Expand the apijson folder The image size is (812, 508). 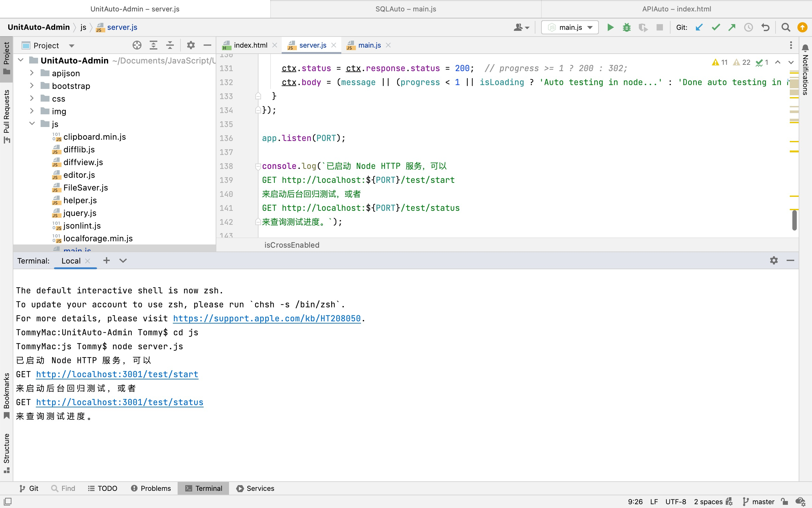click(31, 73)
